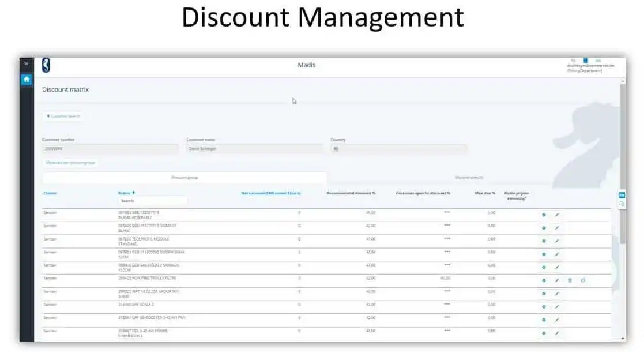Open the hamburger menu in the sidebar
Screen dimensions: 644x364
coord(27,63)
